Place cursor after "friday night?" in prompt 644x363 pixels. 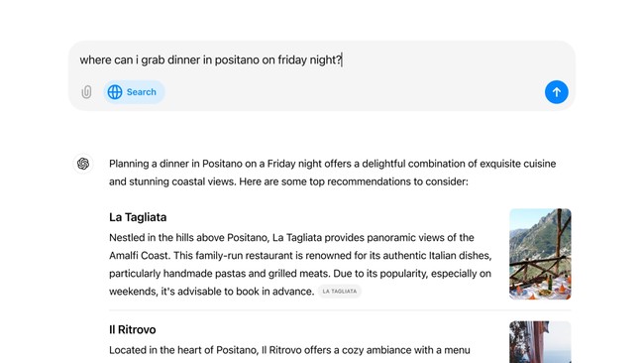[x=342, y=60]
